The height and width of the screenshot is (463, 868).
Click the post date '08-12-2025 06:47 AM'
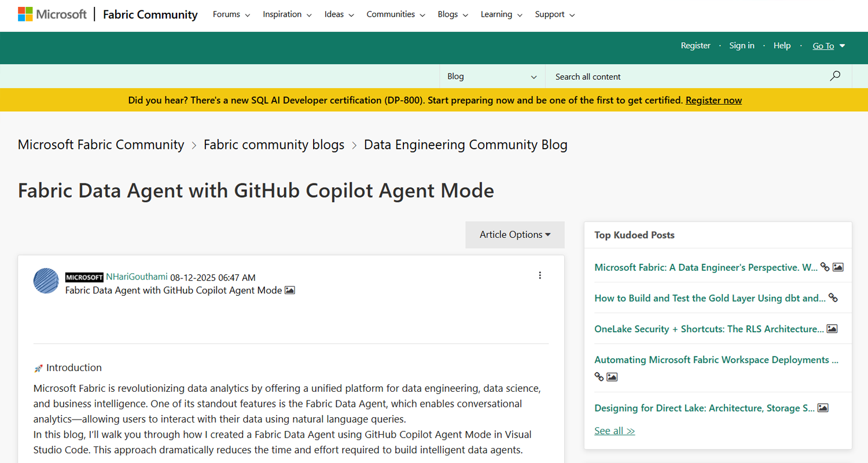coord(213,278)
